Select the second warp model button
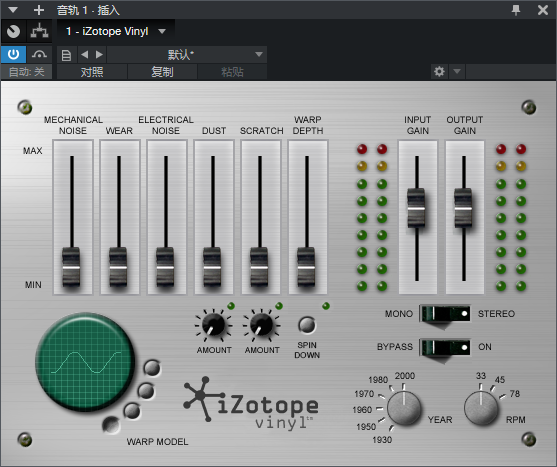 (x=146, y=391)
